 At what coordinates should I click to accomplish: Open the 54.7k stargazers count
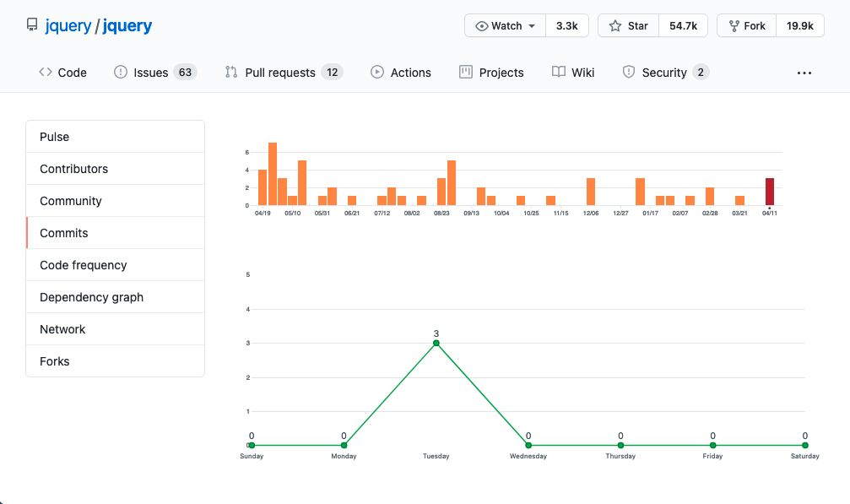click(683, 25)
